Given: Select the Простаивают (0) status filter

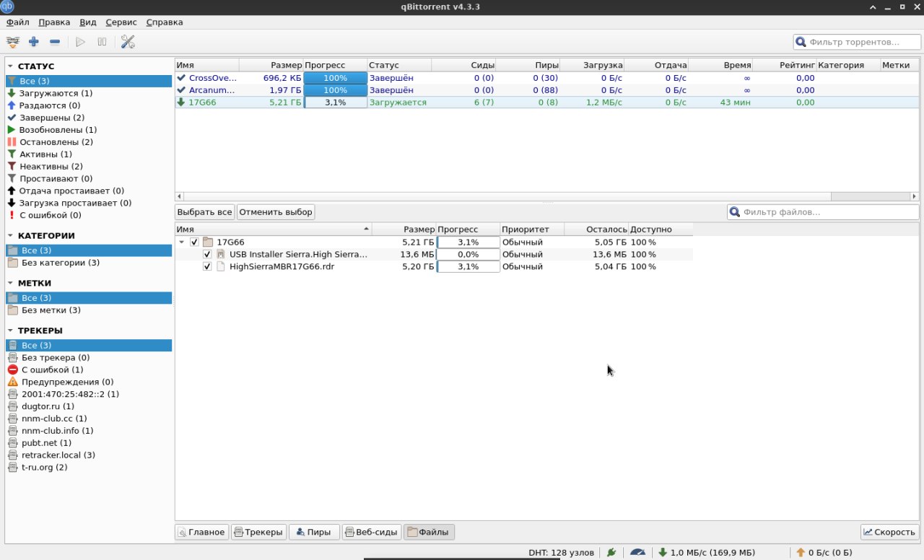Looking at the screenshot, I should coord(89,179).
